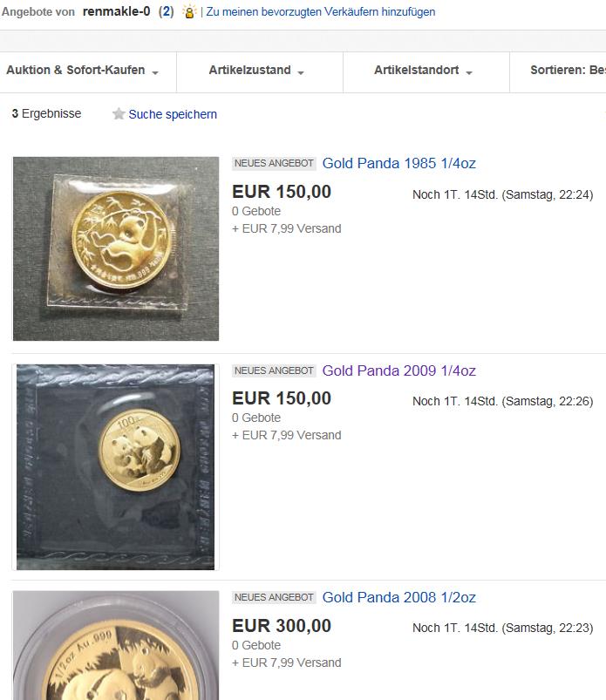The height and width of the screenshot is (700, 606).
Task: Open the Gold Panda 1985 coin thumbnail
Action: pyautogui.click(x=116, y=248)
